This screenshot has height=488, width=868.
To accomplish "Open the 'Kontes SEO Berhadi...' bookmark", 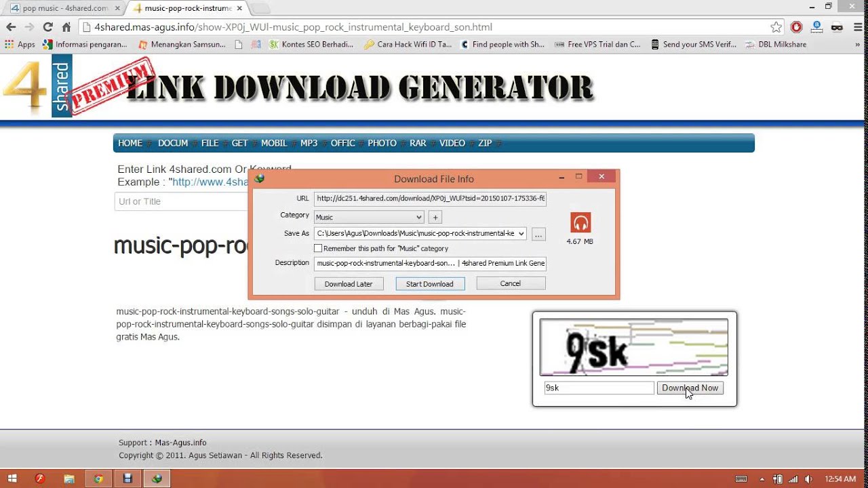I will coord(311,45).
